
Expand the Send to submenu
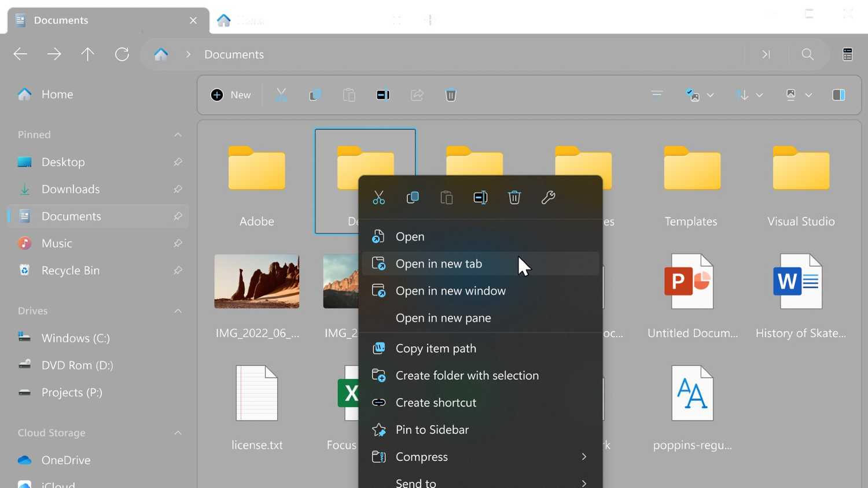click(584, 483)
